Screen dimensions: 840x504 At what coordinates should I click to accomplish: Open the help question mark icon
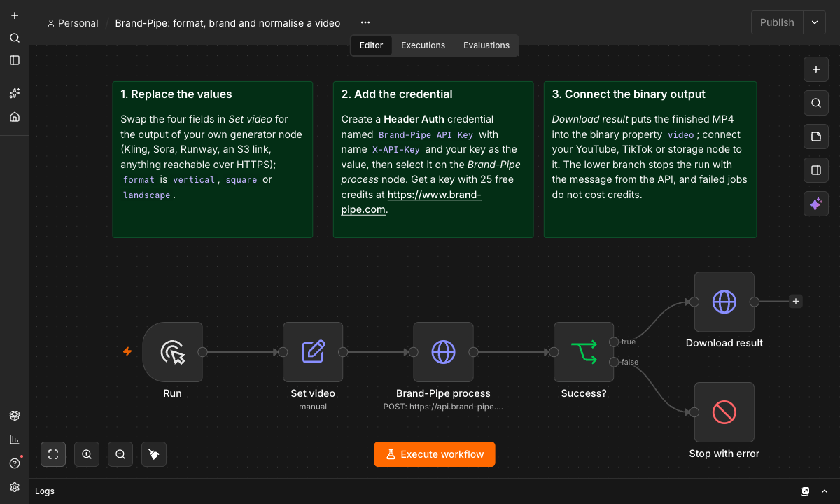pos(15,463)
